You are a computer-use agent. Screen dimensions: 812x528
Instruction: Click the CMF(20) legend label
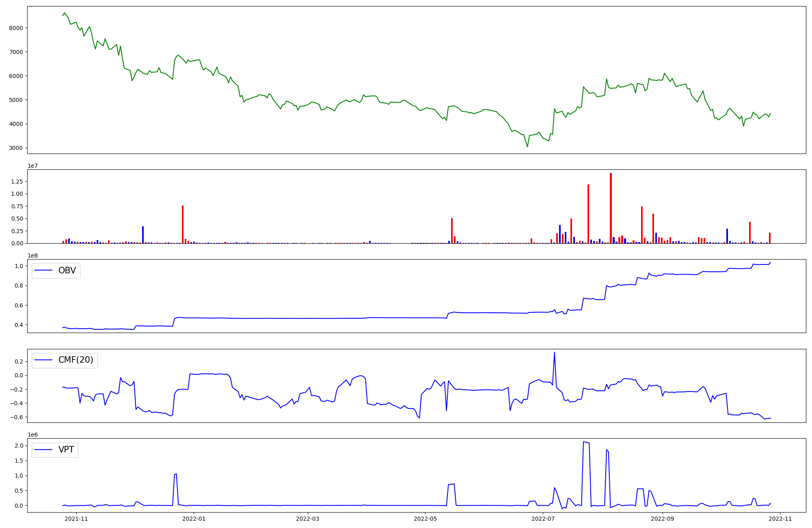pos(76,360)
